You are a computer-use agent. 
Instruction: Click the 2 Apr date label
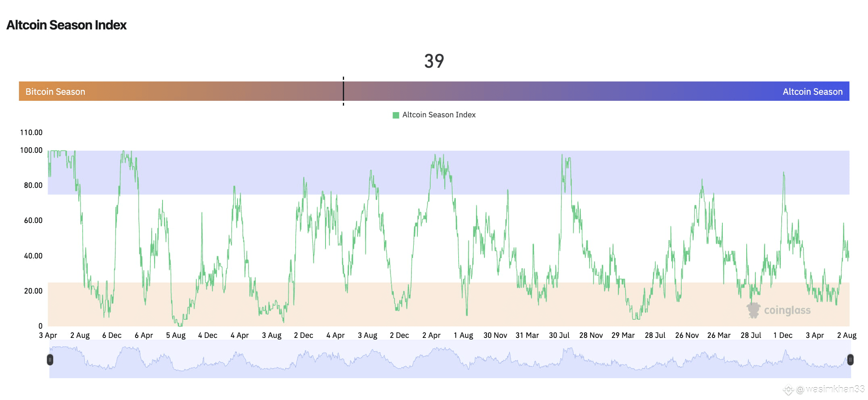pos(431,335)
